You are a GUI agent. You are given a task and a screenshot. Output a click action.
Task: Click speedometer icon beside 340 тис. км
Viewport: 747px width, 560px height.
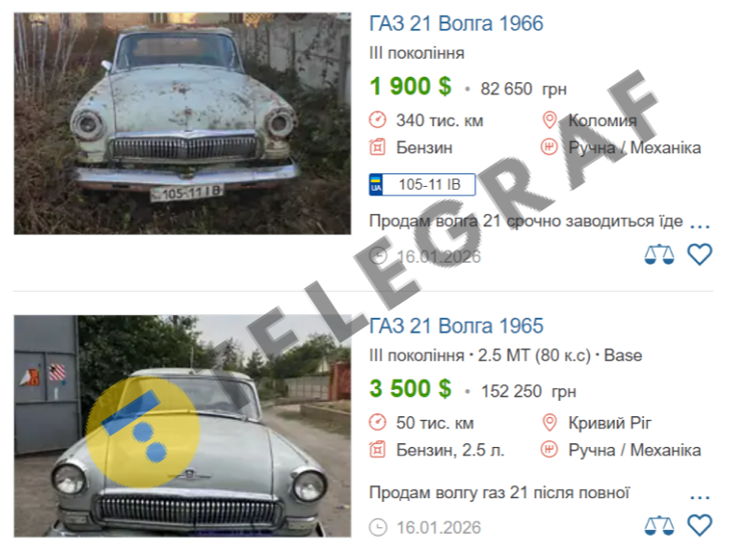point(378,120)
